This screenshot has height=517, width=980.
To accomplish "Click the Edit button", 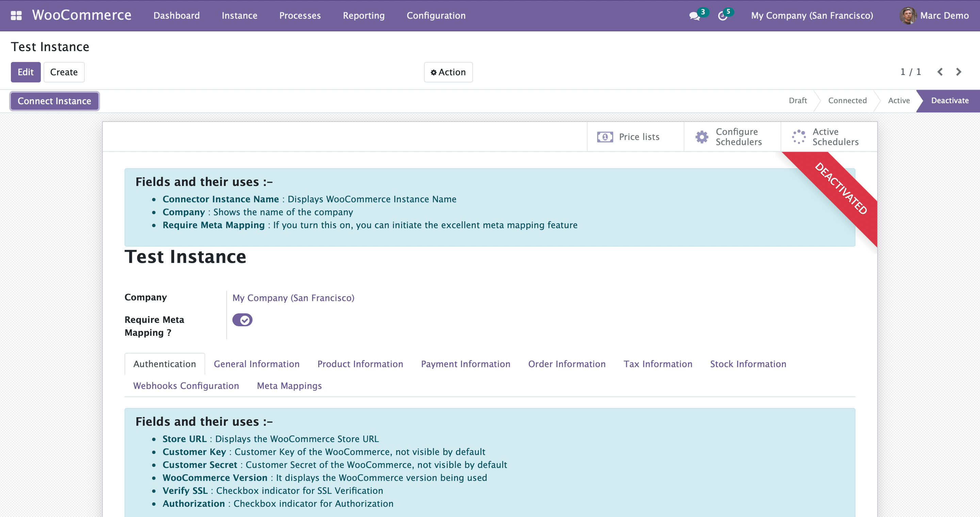I will [x=26, y=72].
